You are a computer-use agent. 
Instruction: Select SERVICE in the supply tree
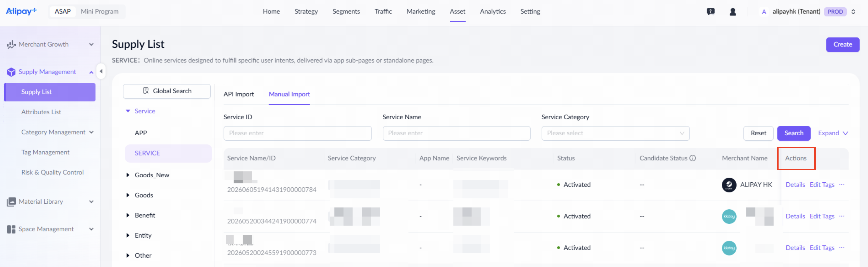point(168,153)
